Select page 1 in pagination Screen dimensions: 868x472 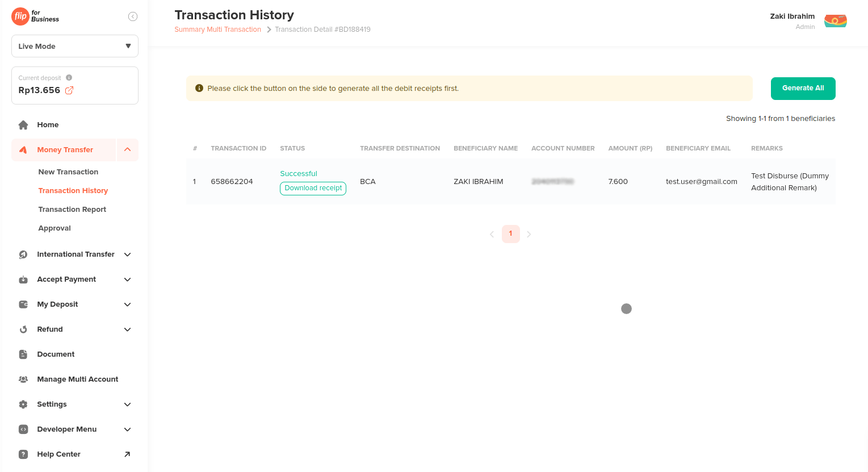[510, 233]
